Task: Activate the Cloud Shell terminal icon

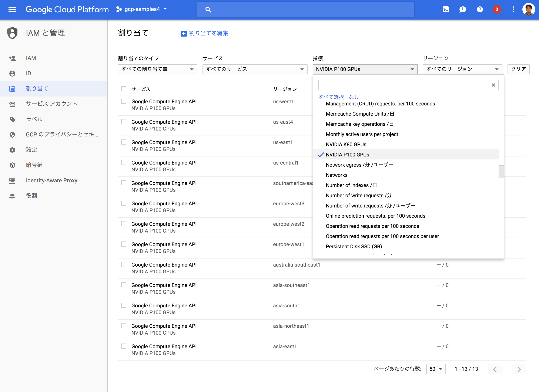Action: 446,10
